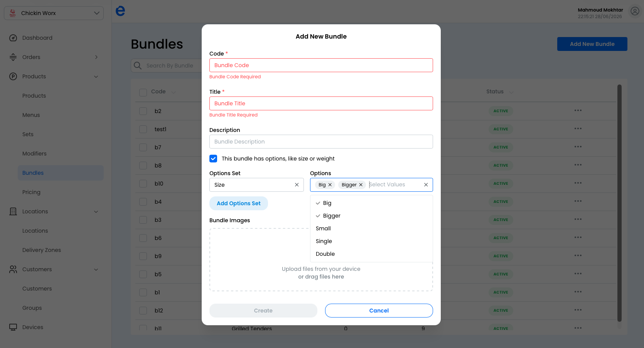Clear all selected Options values
The image size is (644, 348).
(426, 185)
